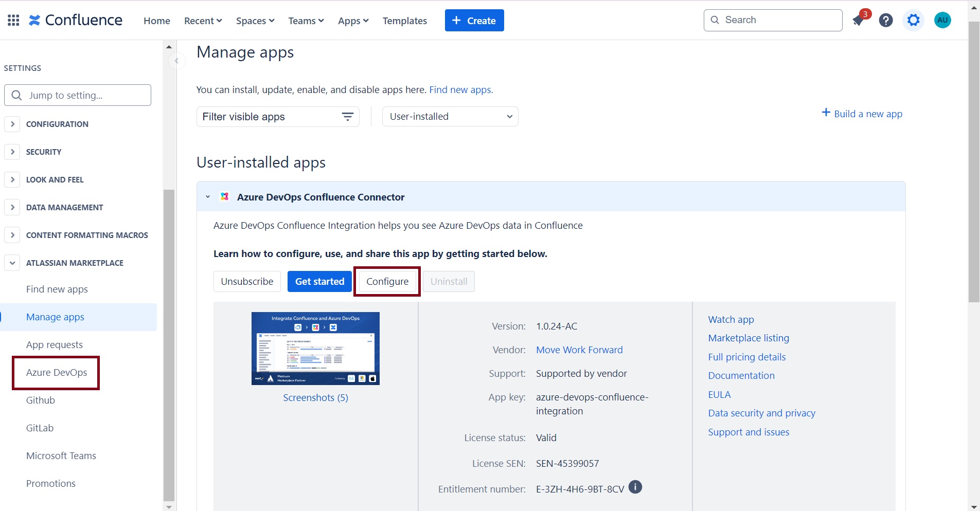Collapse sidebar using the arrow handle
Screen dimensions: 980x511
[176, 61]
